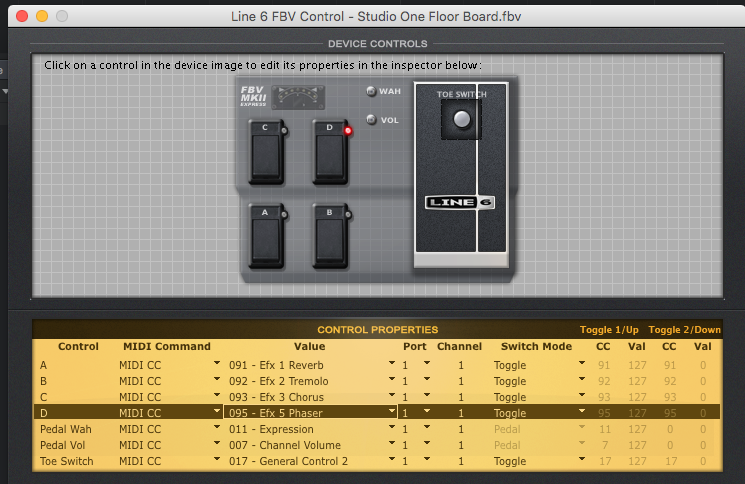
Task: Open Port dropdown in row A
Action: 427,363
